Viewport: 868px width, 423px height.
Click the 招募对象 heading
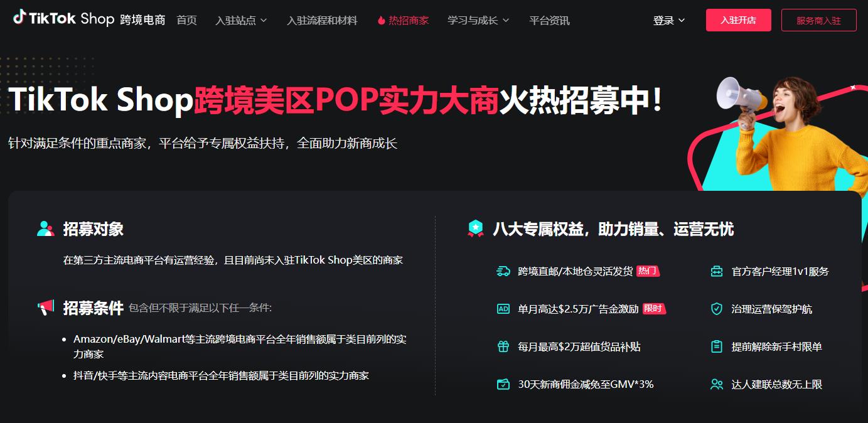click(93, 229)
